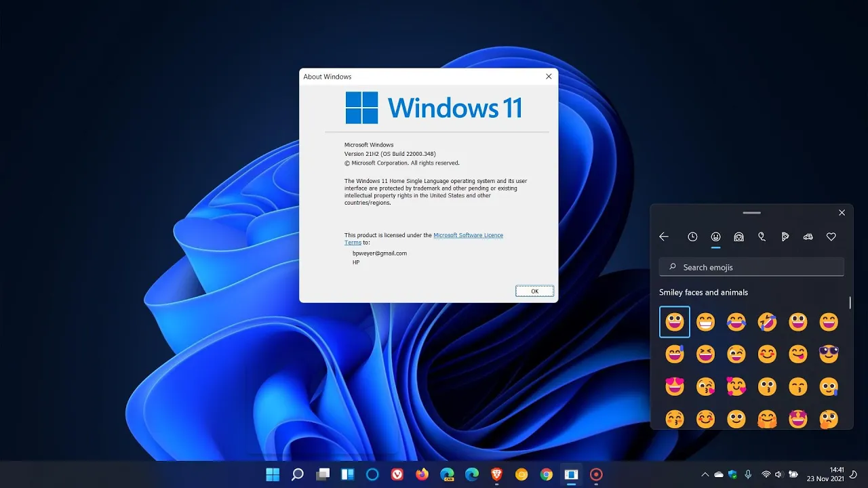Image resolution: width=868 pixels, height=488 pixels.
Task: Launch Microsoft Edge from the taskbar
Action: 472,474
